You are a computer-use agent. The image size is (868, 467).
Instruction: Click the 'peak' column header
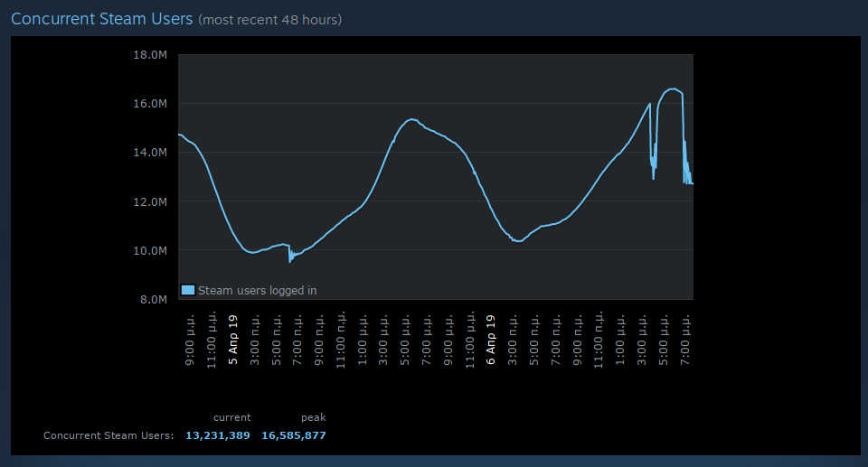pyautogui.click(x=314, y=417)
